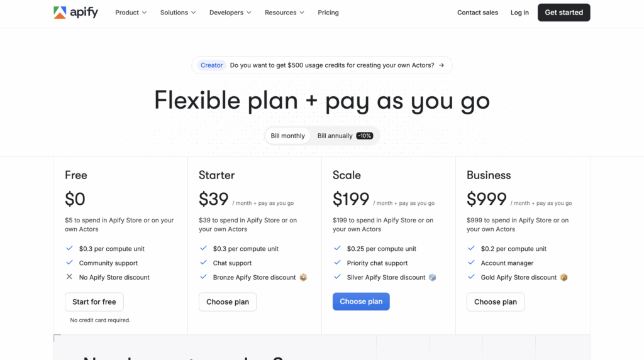This screenshot has height=360, width=644.
Task: Click the arrow icon in Creator banner
Action: tap(441, 65)
